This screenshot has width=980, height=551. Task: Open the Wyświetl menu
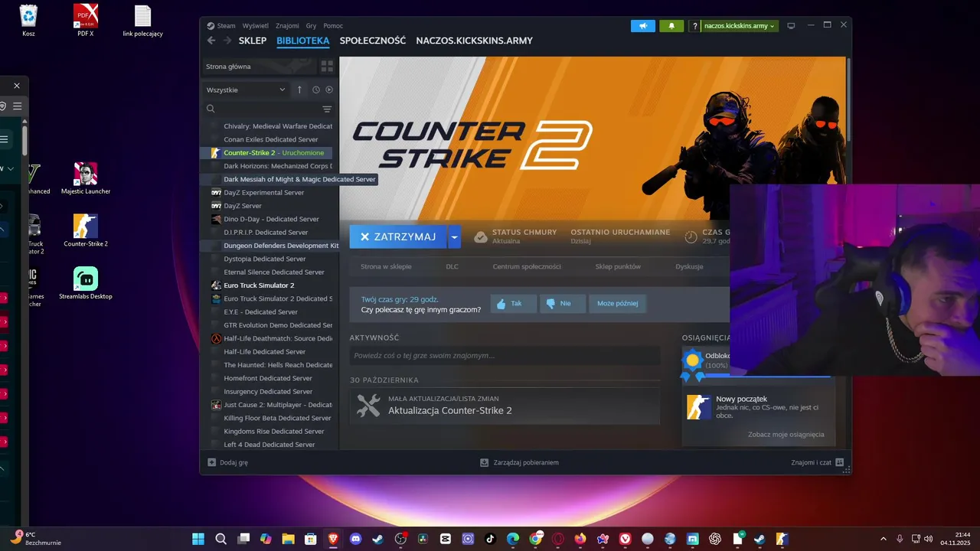(x=255, y=26)
